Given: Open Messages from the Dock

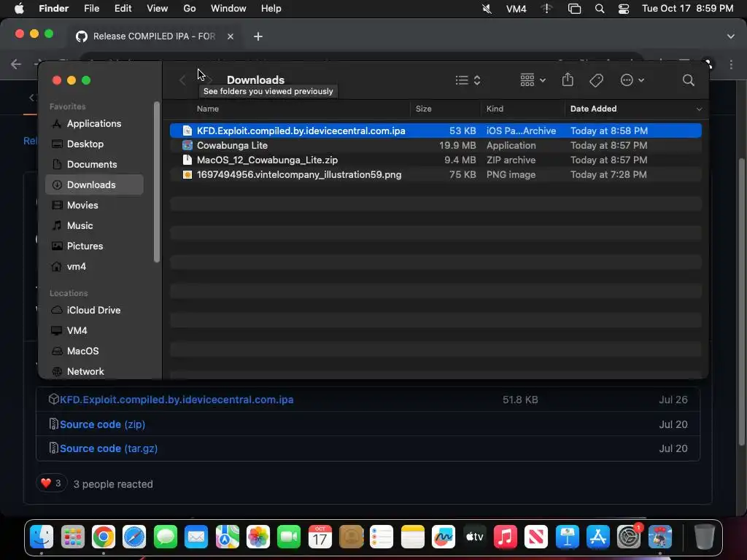Looking at the screenshot, I should [x=166, y=537].
